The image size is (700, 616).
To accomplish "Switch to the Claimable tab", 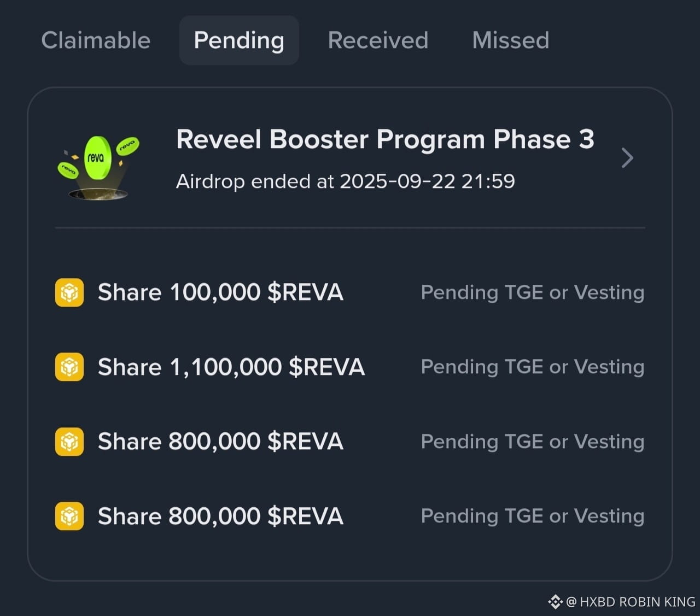I will pyautogui.click(x=96, y=40).
